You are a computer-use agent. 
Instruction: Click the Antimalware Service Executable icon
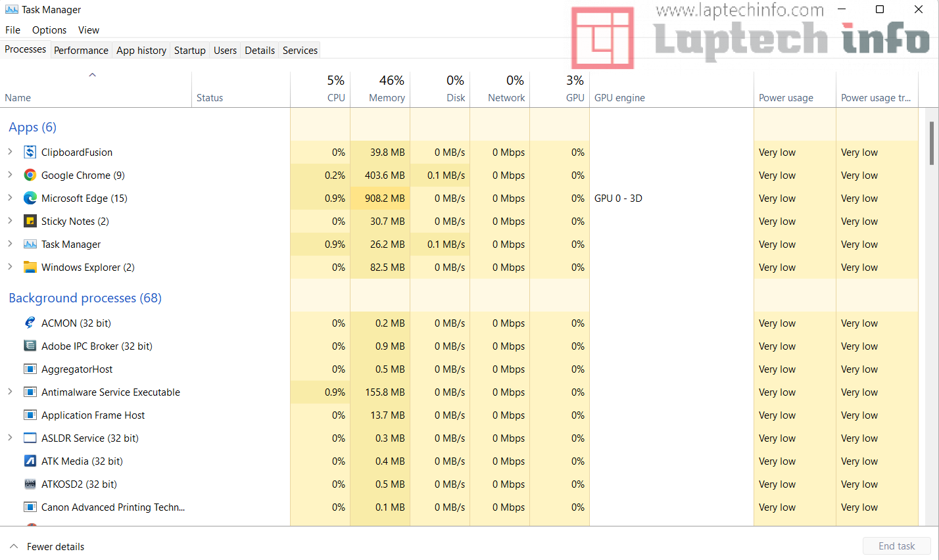tap(30, 392)
